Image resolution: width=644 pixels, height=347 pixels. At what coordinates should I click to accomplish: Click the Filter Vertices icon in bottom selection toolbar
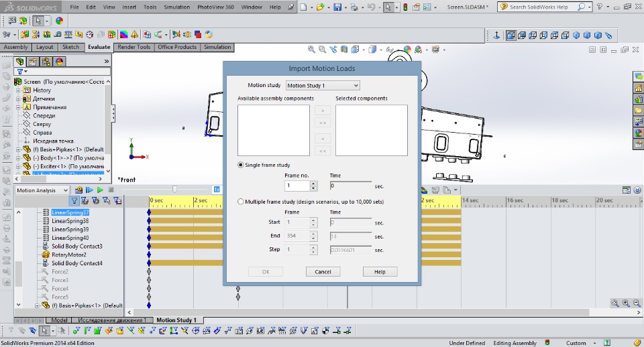click(x=76, y=331)
